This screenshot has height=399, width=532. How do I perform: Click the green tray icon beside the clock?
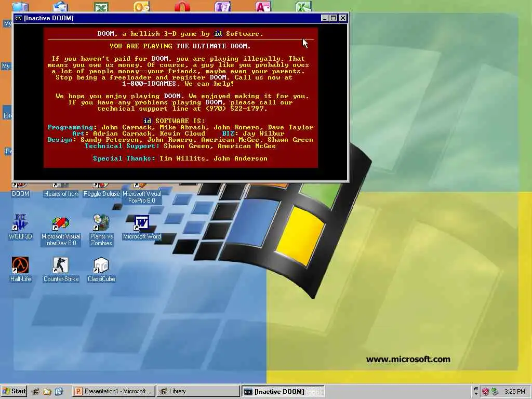pos(495,392)
